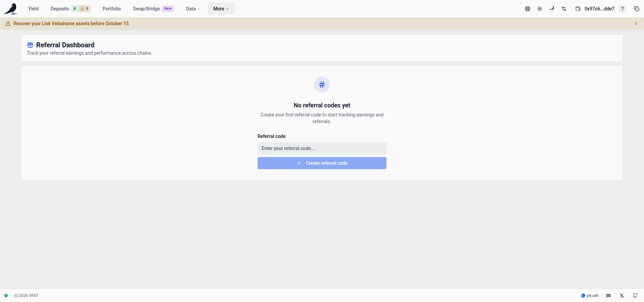Open the lifebuoy support icon
The height and width of the screenshot is (302, 644).
(528, 9)
